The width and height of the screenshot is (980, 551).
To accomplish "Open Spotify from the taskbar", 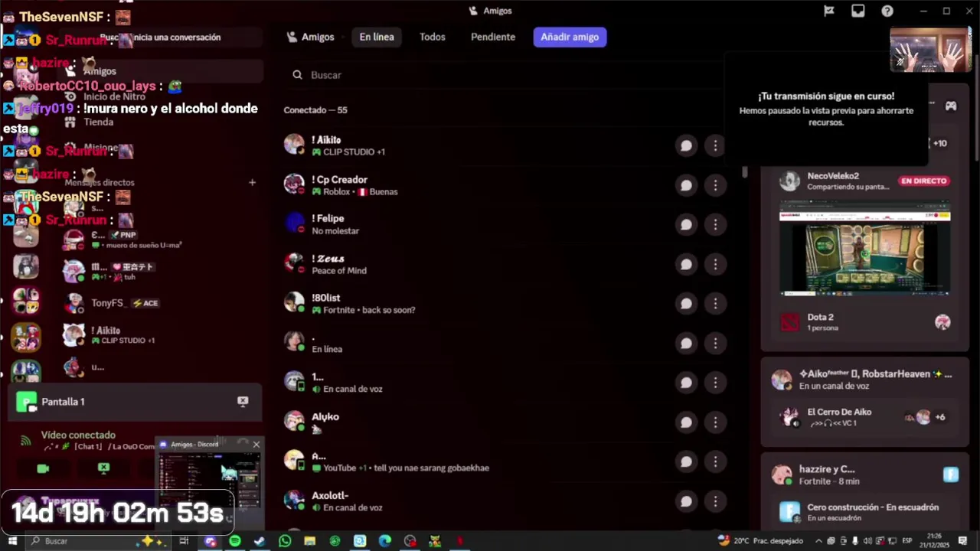I will click(x=234, y=541).
